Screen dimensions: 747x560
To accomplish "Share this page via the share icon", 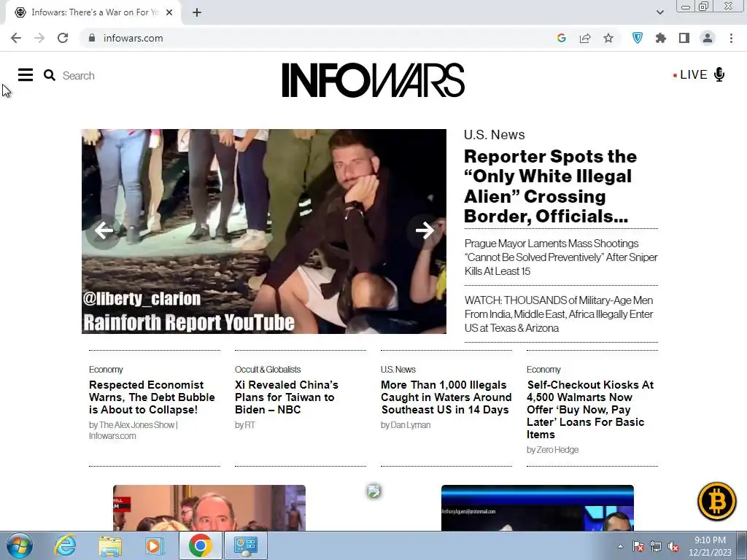I will [585, 38].
